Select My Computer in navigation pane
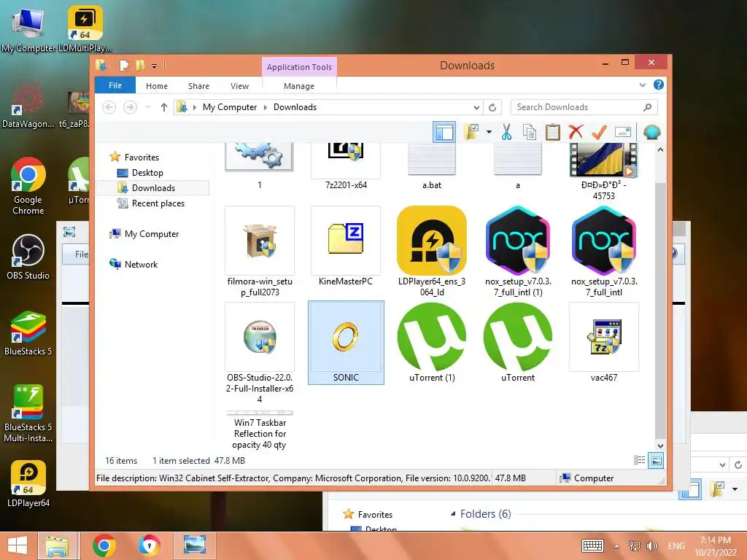This screenshot has width=747, height=560. tap(152, 234)
